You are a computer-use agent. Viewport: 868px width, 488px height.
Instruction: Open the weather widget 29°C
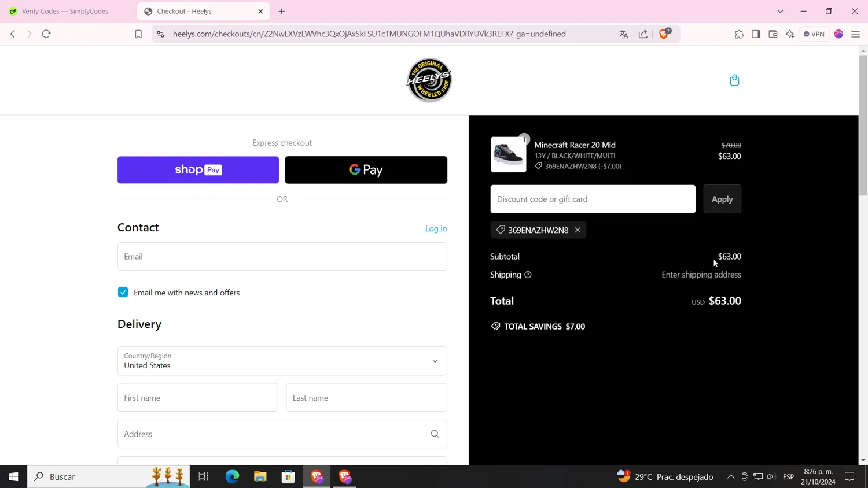pos(665,477)
